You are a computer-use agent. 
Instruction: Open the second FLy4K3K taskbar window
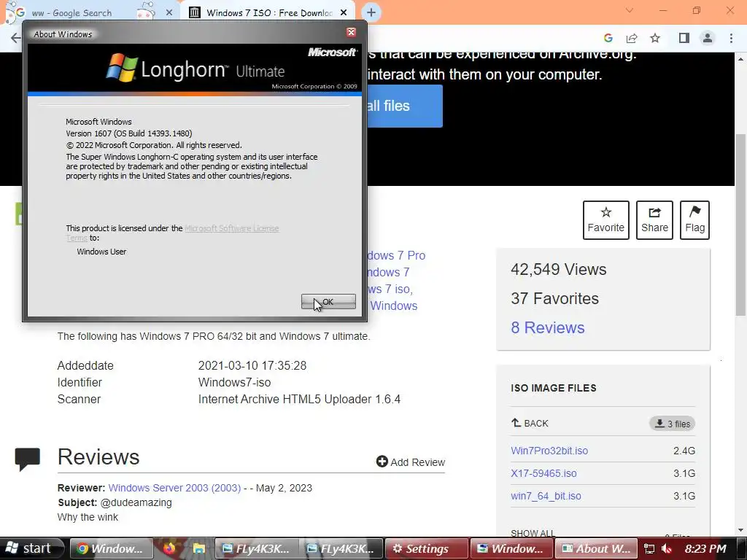tap(341, 548)
